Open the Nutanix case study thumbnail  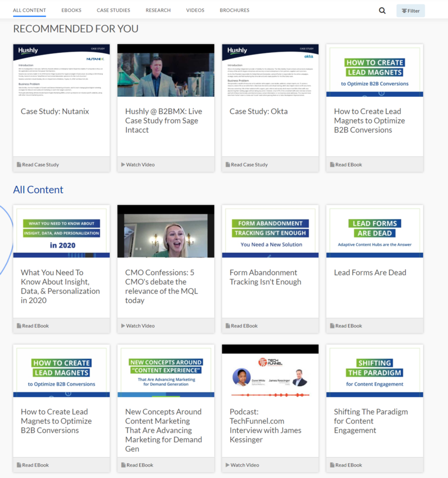click(x=62, y=70)
